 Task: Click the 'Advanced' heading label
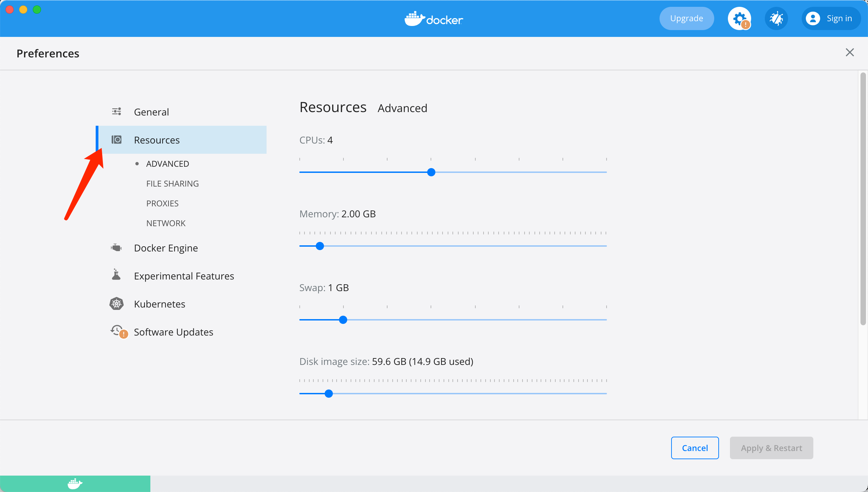click(402, 108)
